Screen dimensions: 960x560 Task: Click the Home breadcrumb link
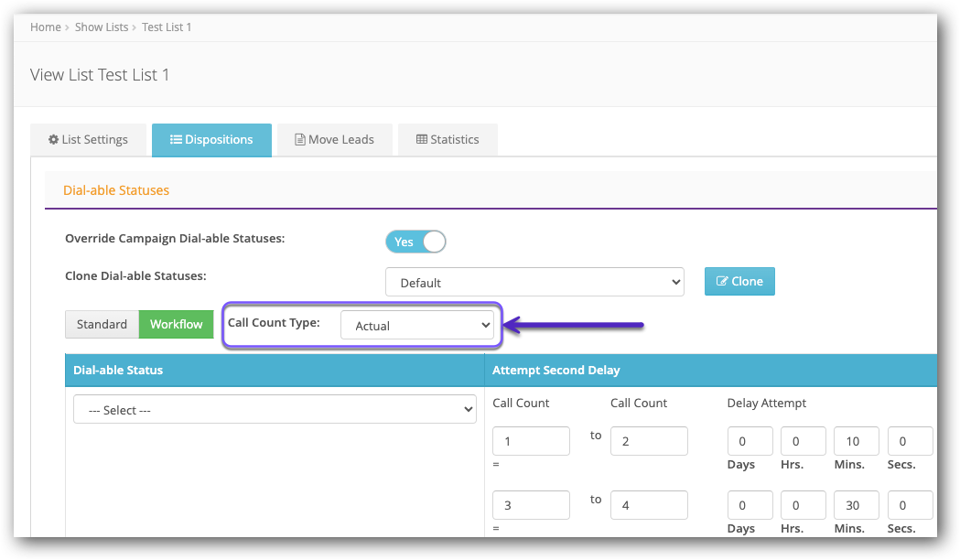(x=45, y=27)
